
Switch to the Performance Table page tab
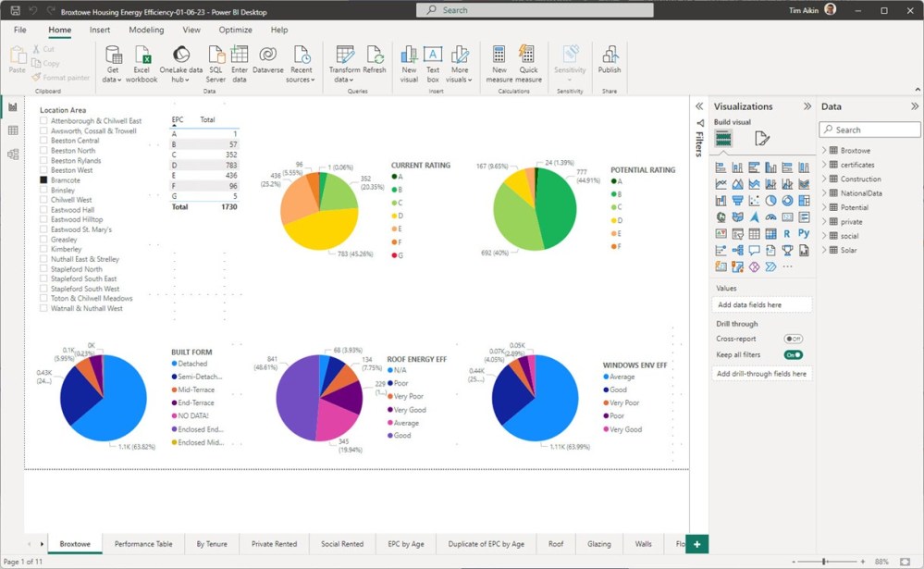pyautogui.click(x=143, y=544)
